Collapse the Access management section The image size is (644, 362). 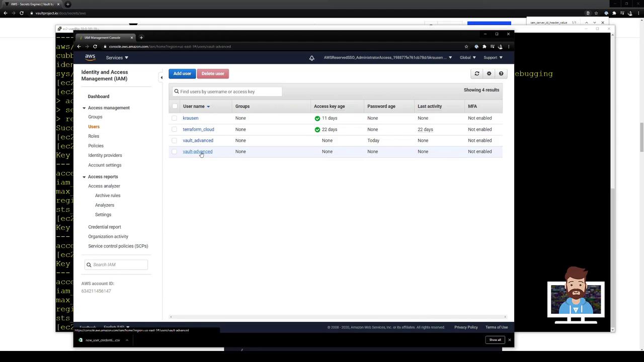tap(85, 108)
